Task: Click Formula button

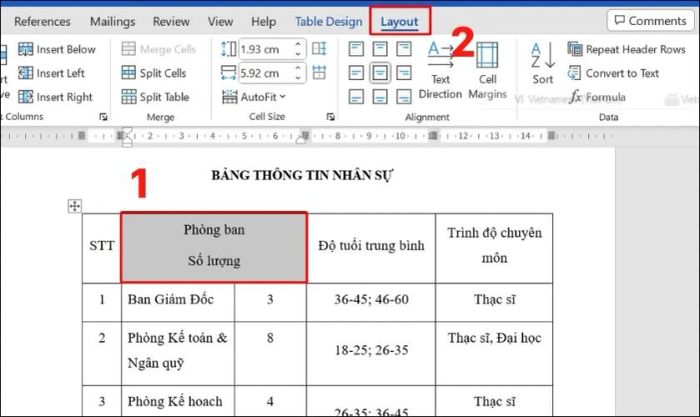Action: (x=597, y=96)
